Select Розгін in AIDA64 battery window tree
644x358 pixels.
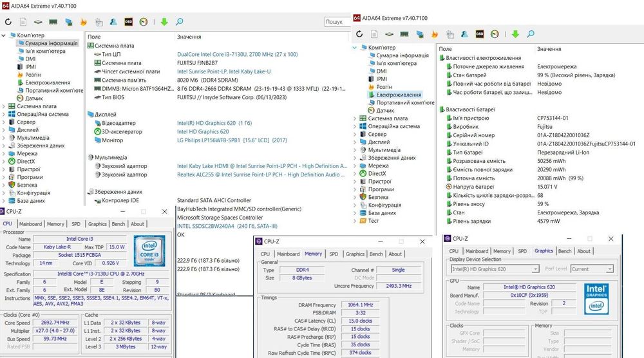click(x=384, y=87)
